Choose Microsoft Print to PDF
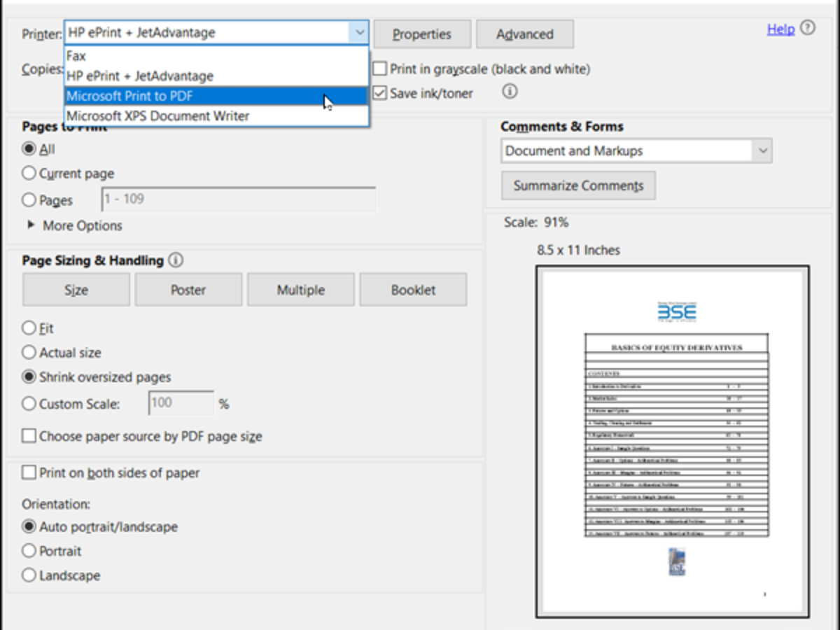The width and height of the screenshot is (840, 630). [216, 96]
